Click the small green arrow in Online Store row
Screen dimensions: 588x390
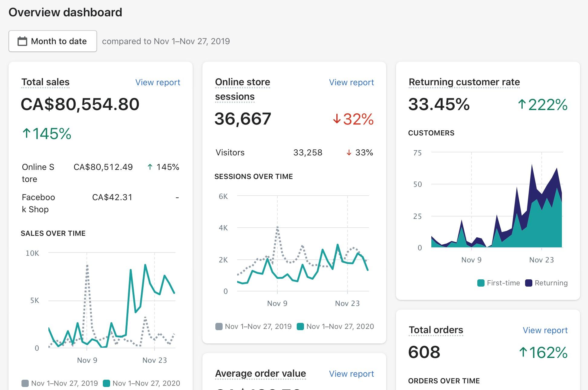click(150, 167)
